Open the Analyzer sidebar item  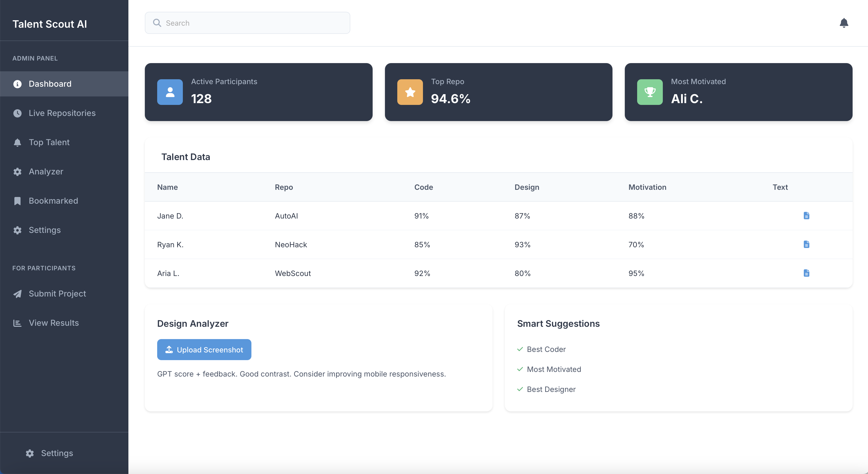[x=46, y=172]
